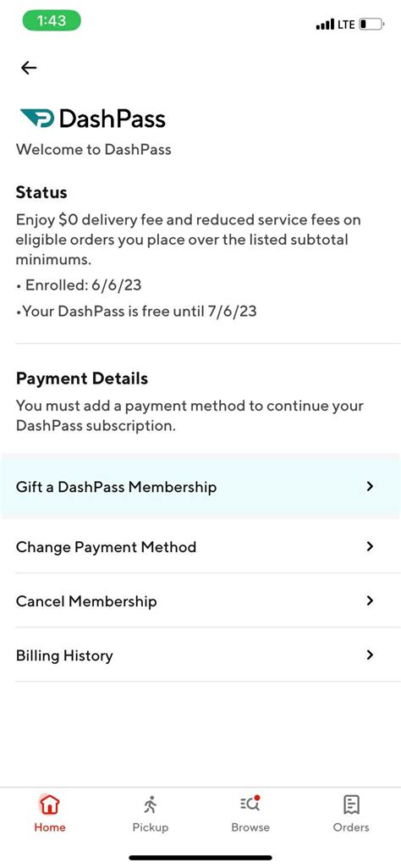Tap chevron beside Cancel Membership
This screenshot has width=401, height=868.
click(x=370, y=600)
